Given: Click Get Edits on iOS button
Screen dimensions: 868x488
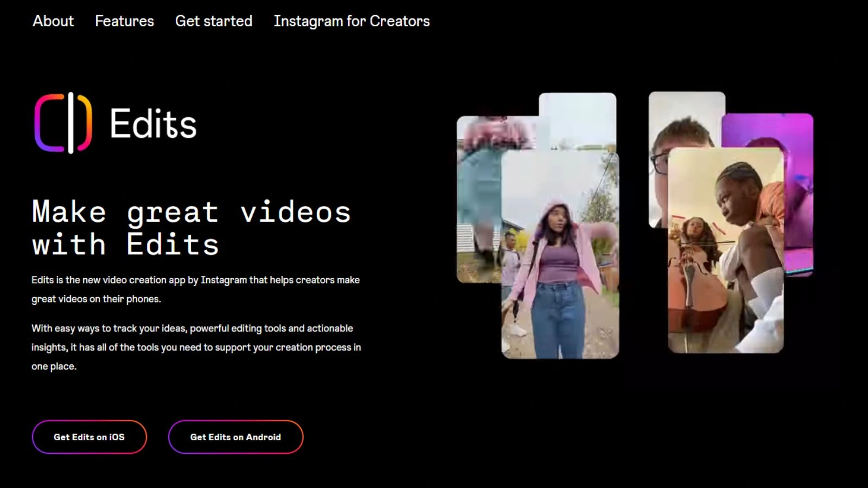Looking at the screenshot, I should pos(90,437).
